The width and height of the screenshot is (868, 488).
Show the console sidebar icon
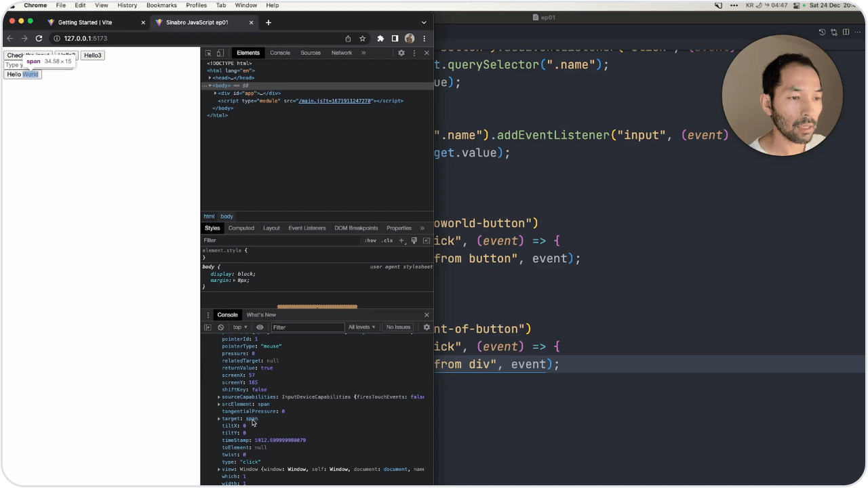(208, 327)
